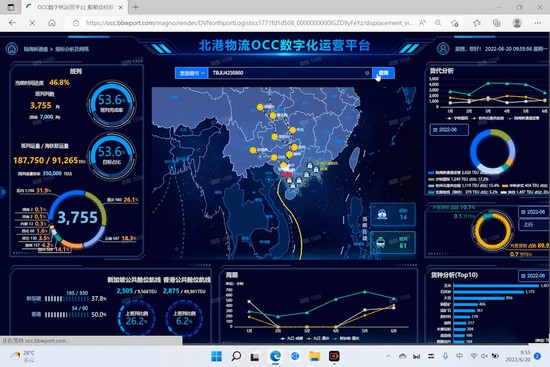Image resolution: width=550 pixels, height=367 pixels.
Task: Toggle the teal series in the 货代分析 legend
Action: (524, 118)
